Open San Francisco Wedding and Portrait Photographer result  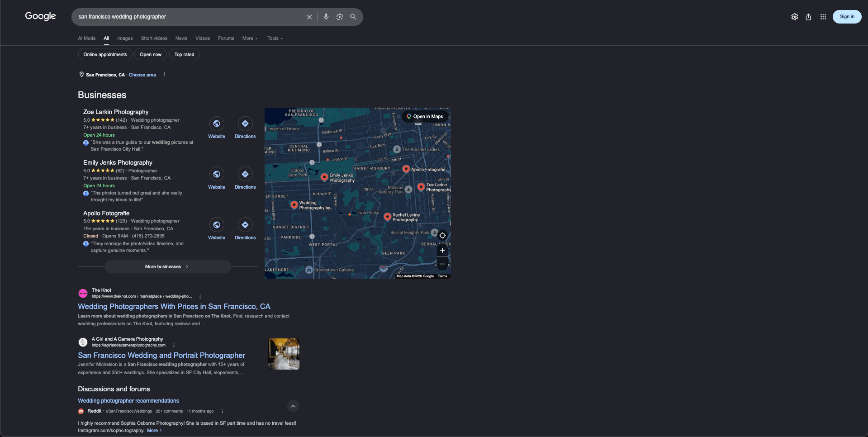pyautogui.click(x=161, y=356)
